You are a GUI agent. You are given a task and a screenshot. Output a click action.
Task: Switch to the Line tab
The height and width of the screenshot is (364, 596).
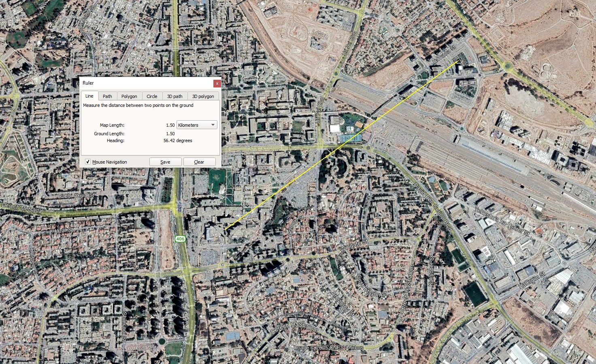89,96
